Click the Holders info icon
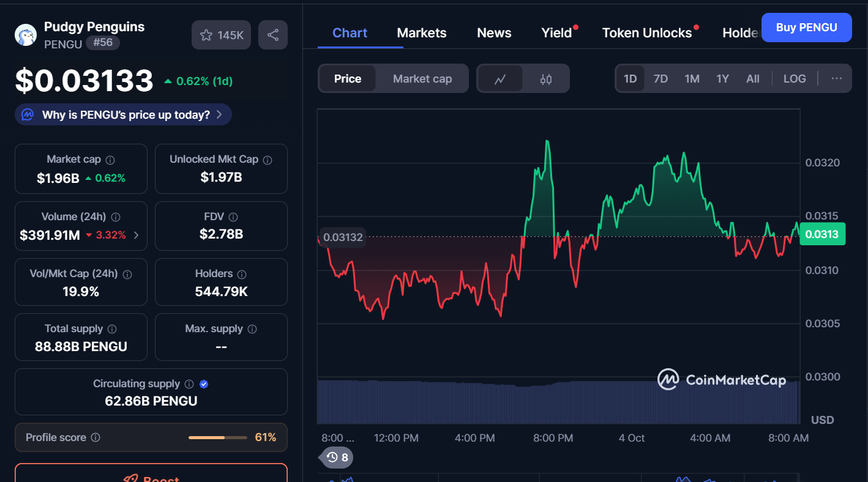This screenshot has width=868, height=482. click(242, 274)
